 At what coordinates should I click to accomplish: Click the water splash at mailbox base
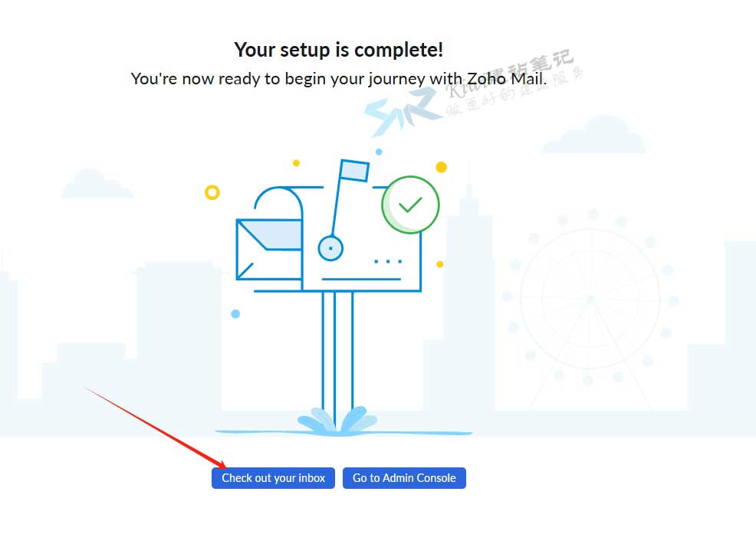337,420
